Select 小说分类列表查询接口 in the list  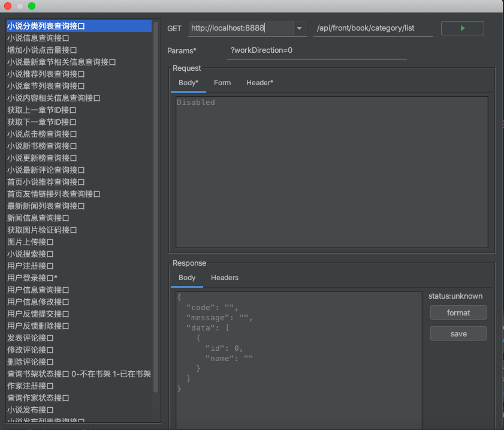click(79, 26)
